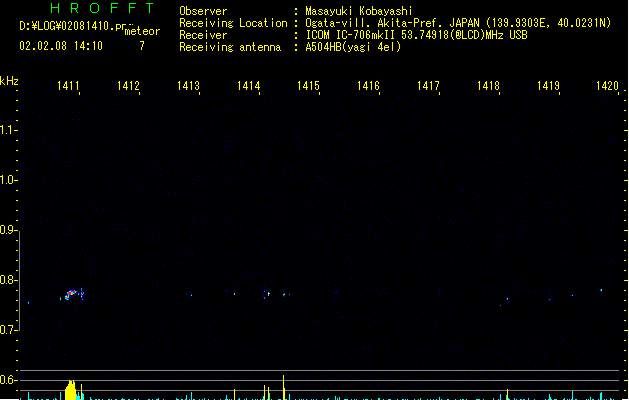629x400 pixels.
Task: Click the 'Receiving antenna' label
Action: tap(230, 47)
